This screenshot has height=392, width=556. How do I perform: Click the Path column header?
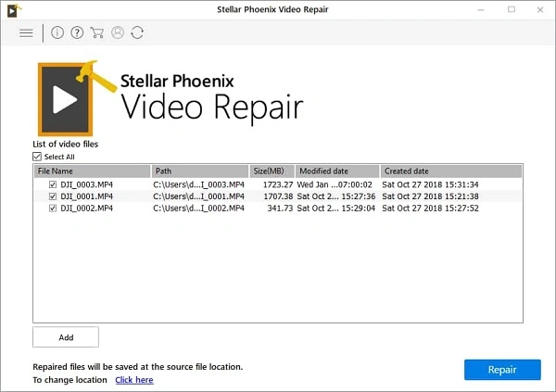200,171
